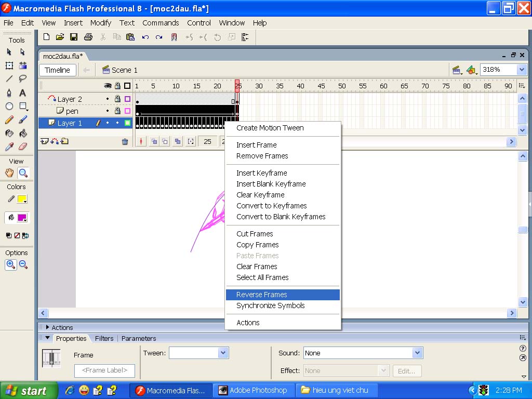Select the Subselection tool
Screen dimensions: 532x399
(23, 52)
